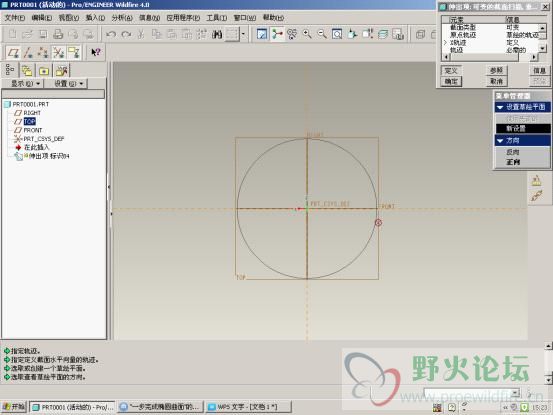Choose 正向 direction option
The image size is (553, 415).
pyautogui.click(x=513, y=162)
